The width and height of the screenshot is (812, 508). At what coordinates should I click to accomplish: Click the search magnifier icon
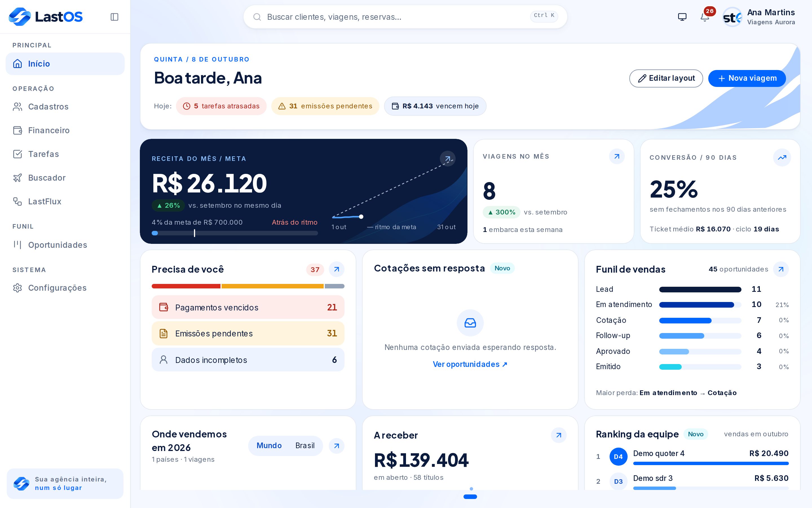(257, 17)
